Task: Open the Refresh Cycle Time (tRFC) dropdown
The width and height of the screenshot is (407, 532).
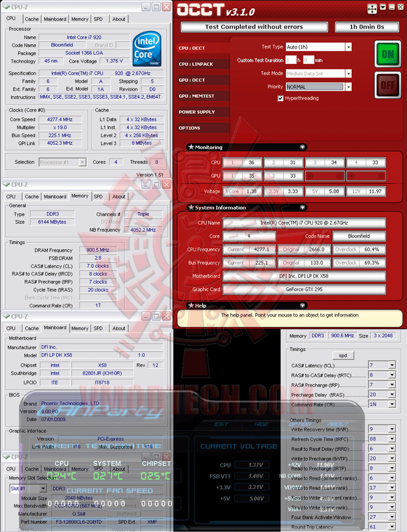Action: [x=392, y=439]
